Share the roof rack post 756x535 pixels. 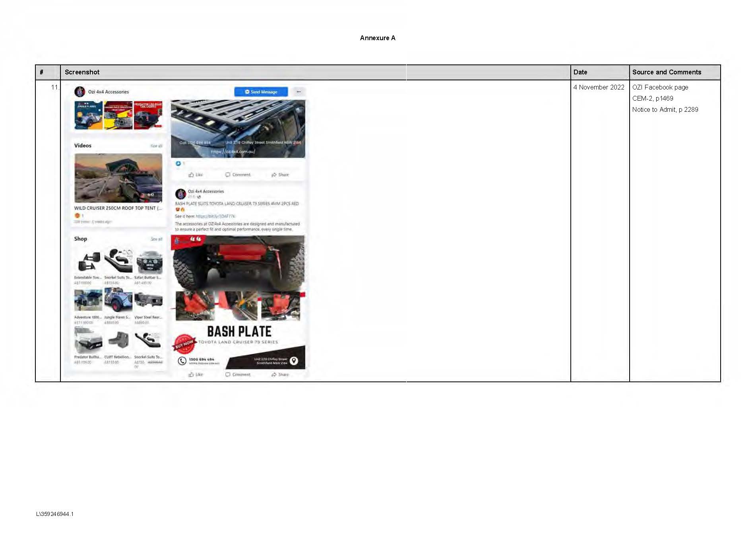click(280, 175)
